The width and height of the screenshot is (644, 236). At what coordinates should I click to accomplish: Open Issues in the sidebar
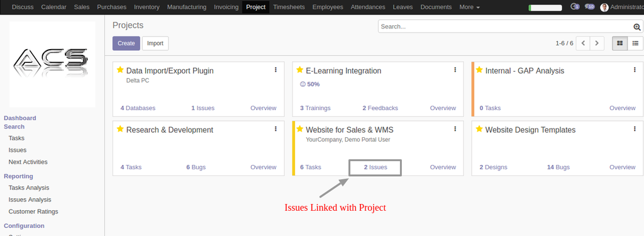(17, 150)
